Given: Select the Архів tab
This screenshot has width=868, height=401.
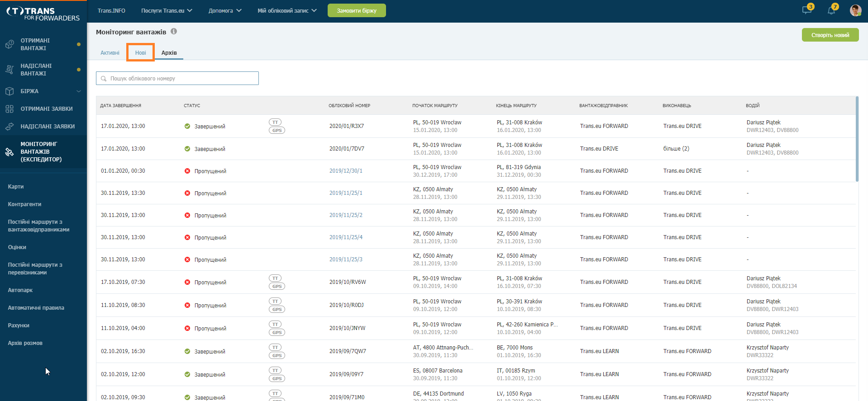Looking at the screenshot, I should [169, 53].
